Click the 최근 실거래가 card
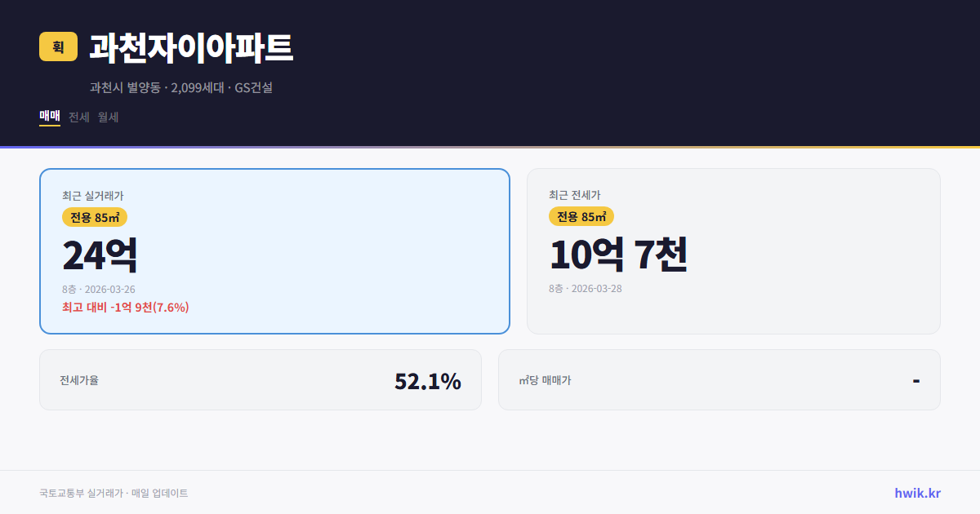Screen dimensions: 980x514 pos(274,250)
